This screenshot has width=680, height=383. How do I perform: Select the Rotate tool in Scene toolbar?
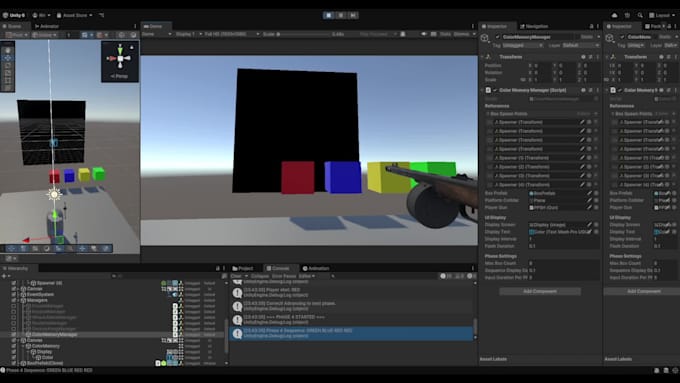click(x=8, y=65)
